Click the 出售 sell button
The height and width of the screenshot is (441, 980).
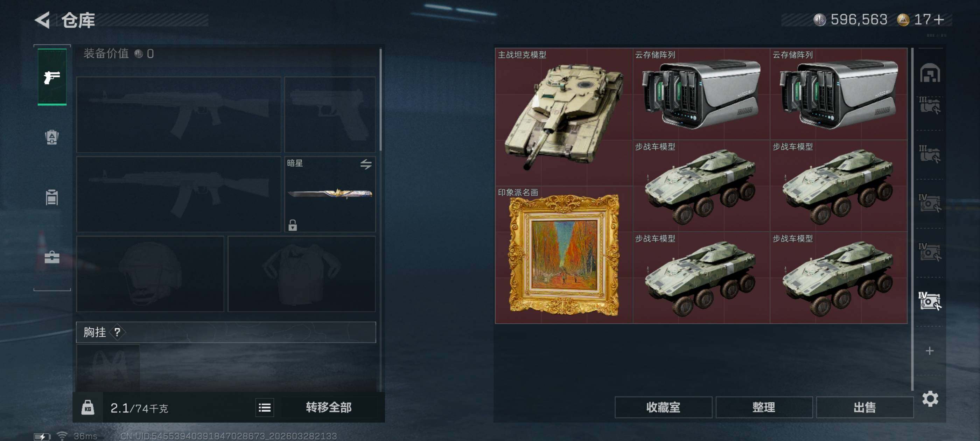click(864, 407)
